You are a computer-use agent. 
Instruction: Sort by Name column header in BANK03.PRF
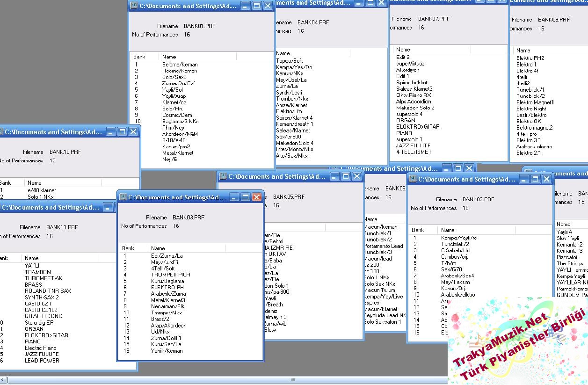coord(186,248)
